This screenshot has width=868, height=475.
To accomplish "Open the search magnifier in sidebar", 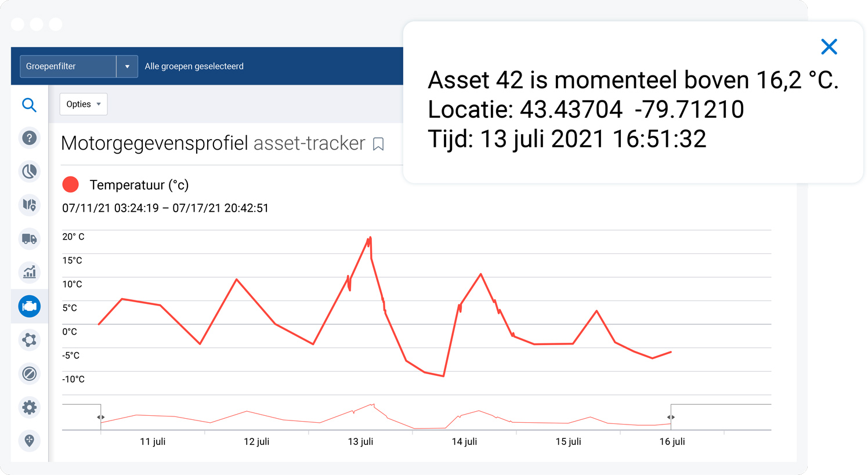I will click(x=29, y=105).
